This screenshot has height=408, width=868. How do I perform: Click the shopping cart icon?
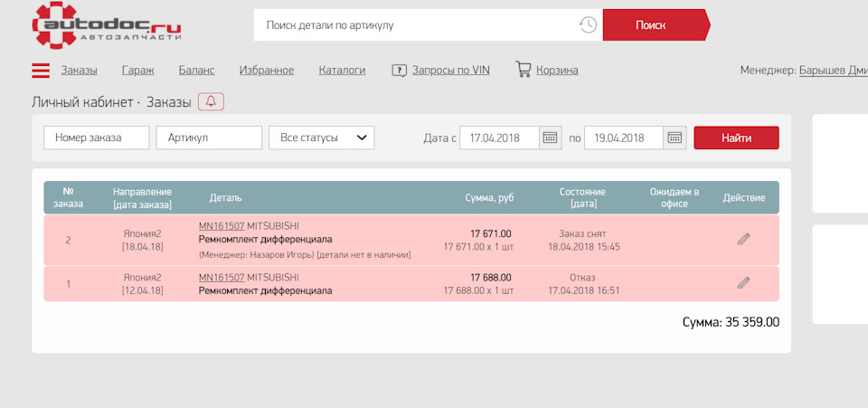(524, 69)
